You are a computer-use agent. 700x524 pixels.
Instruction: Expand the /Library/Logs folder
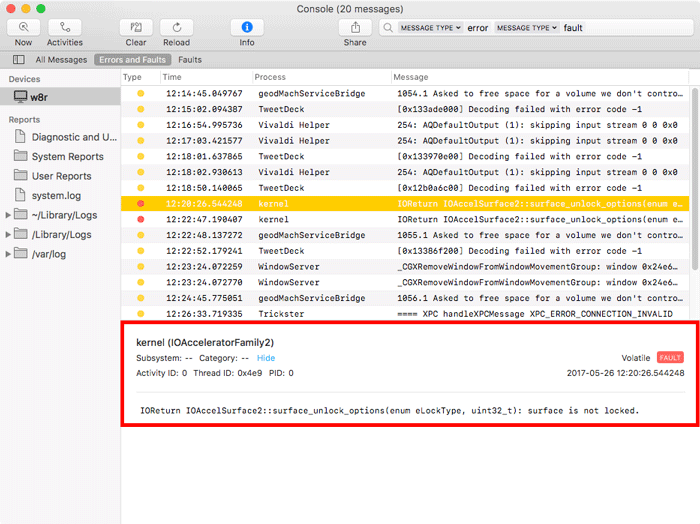pyautogui.click(x=8, y=234)
